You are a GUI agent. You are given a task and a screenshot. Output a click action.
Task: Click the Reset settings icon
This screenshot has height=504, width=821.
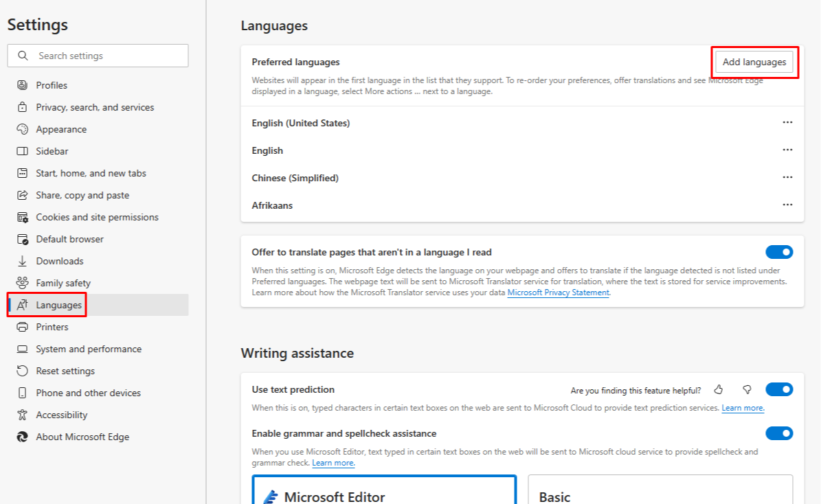[x=22, y=371]
